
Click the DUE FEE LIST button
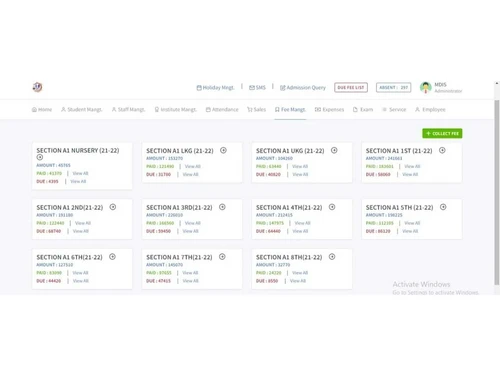click(x=351, y=87)
